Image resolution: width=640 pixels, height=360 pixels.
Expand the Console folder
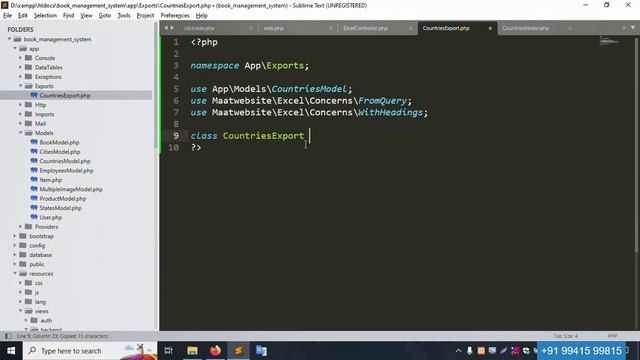pos(20,58)
